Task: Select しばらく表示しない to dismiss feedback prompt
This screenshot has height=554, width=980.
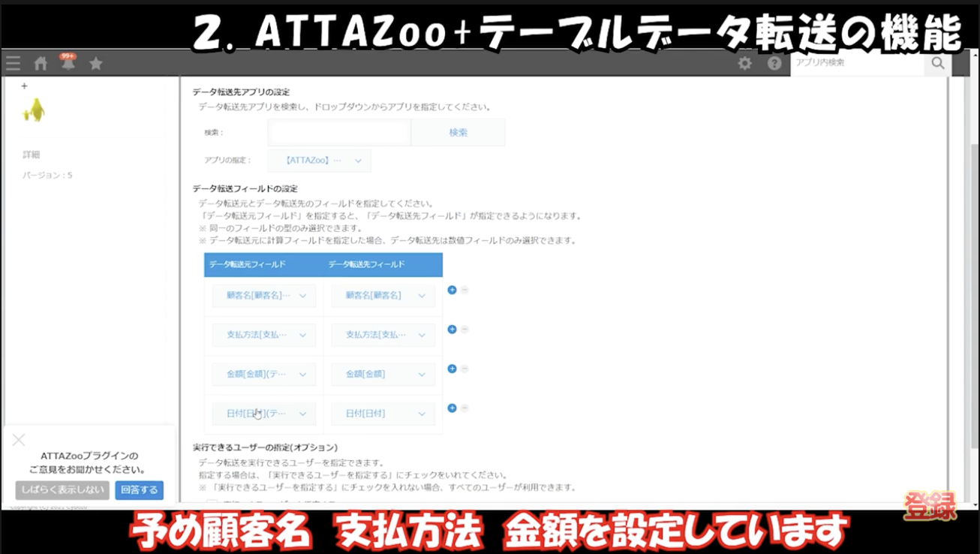Action: pyautogui.click(x=62, y=488)
